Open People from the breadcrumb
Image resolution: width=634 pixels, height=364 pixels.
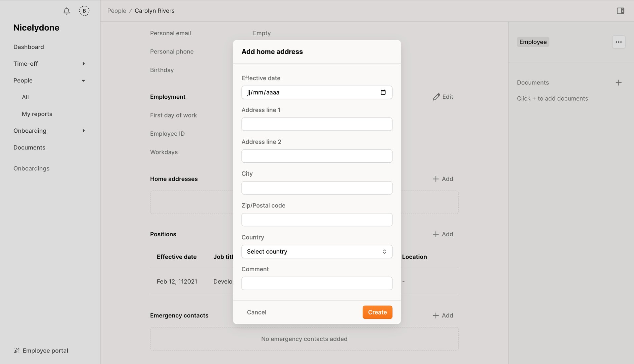tap(116, 11)
